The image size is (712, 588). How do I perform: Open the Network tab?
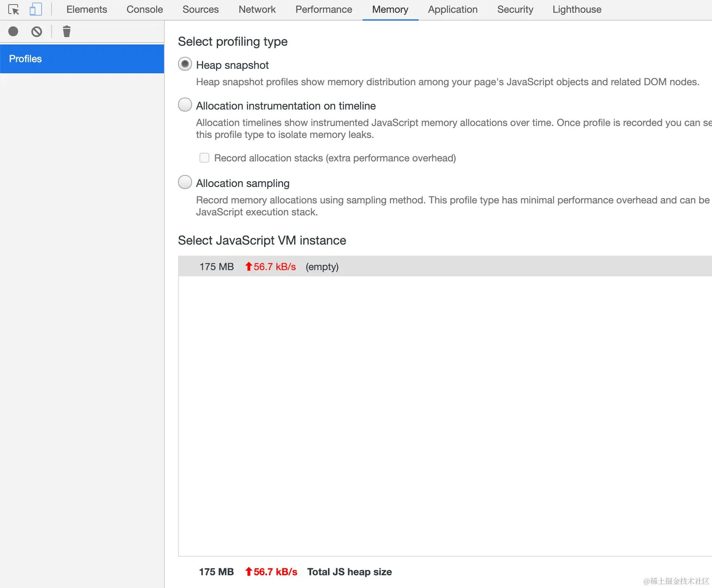(x=257, y=9)
